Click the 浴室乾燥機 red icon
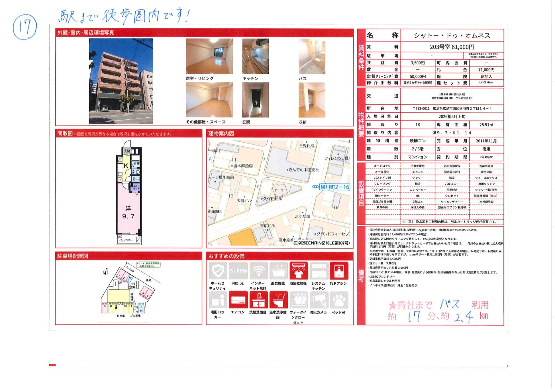The image size is (555, 392). pos(299,271)
